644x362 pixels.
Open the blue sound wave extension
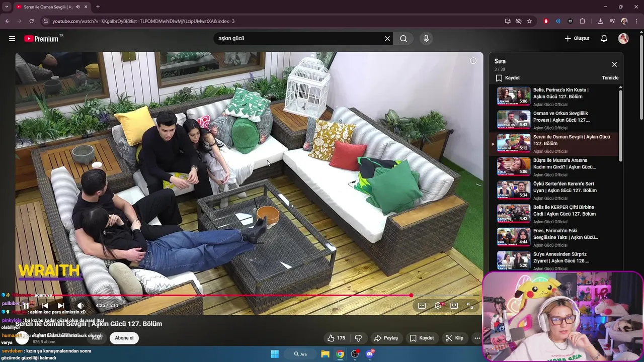click(x=558, y=21)
